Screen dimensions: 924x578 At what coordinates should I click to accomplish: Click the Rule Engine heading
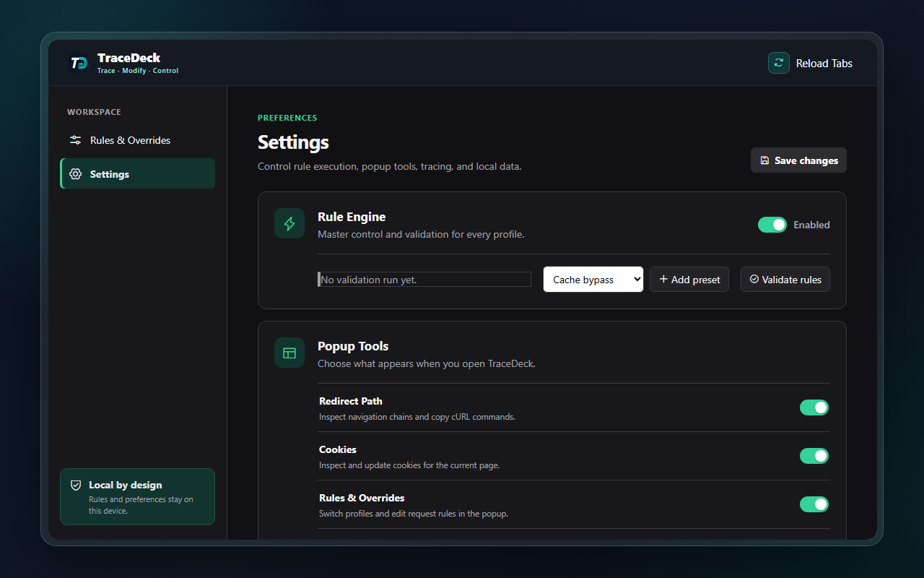click(352, 217)
